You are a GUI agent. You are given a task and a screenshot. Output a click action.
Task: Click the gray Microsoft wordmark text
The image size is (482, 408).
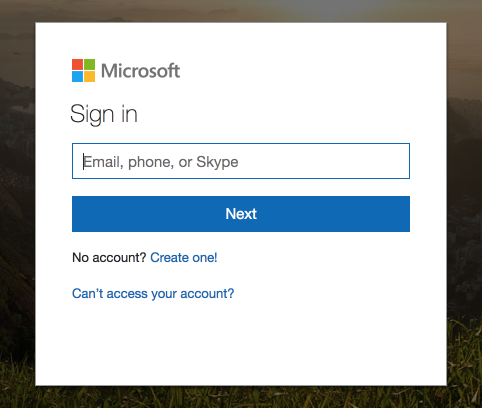click(x=140, y=71)
